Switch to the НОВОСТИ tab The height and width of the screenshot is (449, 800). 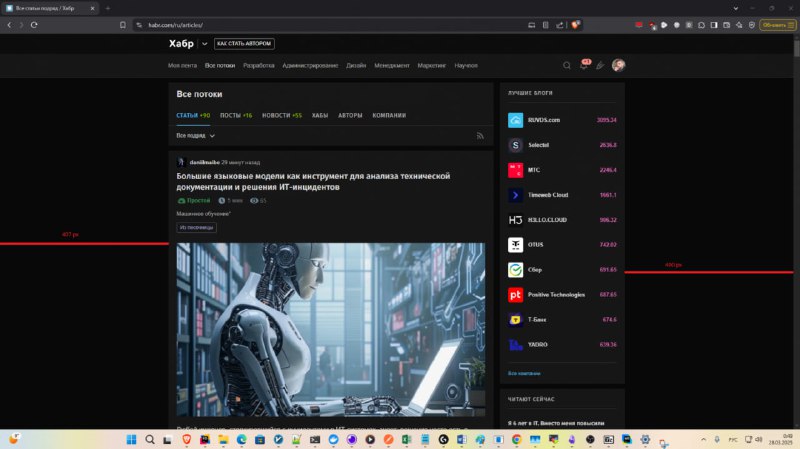(282, 115)
